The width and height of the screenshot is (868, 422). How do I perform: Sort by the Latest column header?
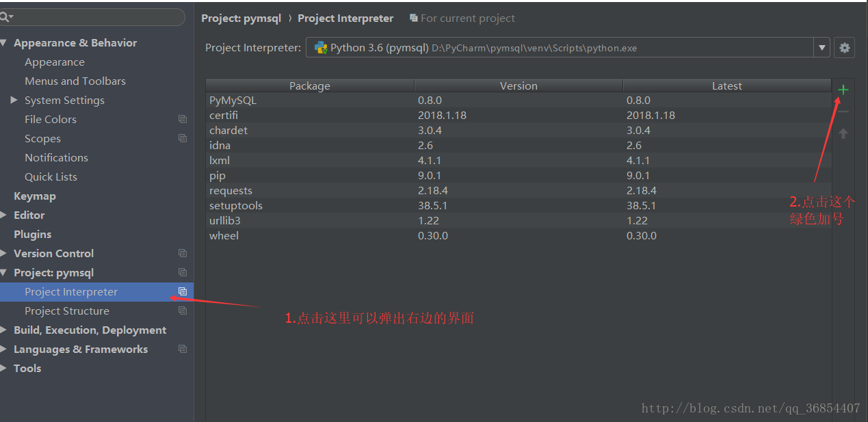click(x=726, y=85)
